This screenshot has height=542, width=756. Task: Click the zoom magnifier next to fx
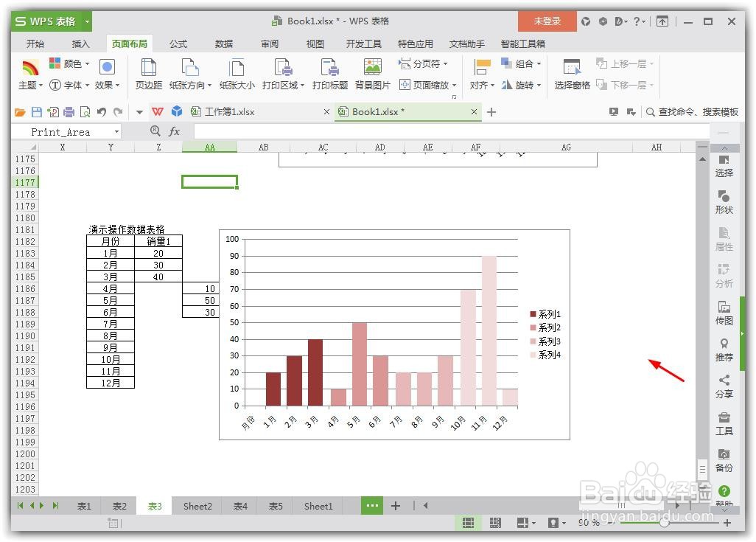tap(155, 131)
